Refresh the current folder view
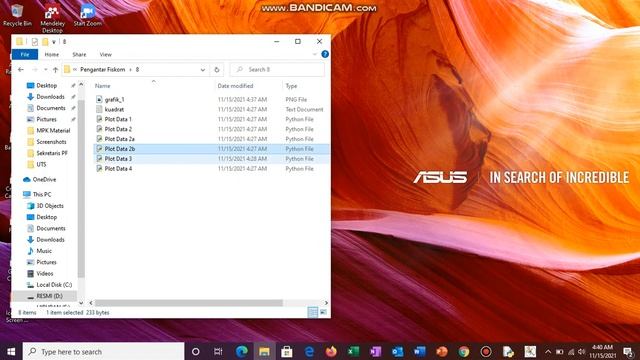This screenshot has height=360, width=640. point(217,70)
